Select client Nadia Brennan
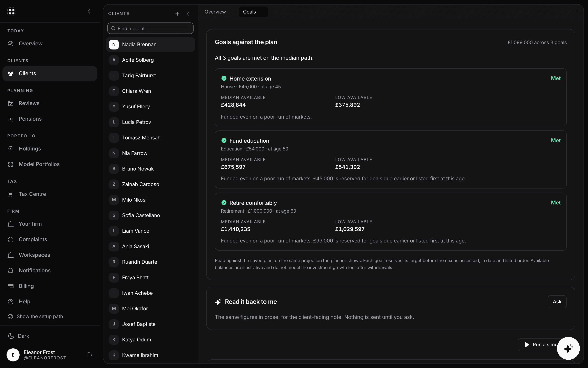Viewport: 588px width, 368px height. pyautogui.click(x=150, y=45)
